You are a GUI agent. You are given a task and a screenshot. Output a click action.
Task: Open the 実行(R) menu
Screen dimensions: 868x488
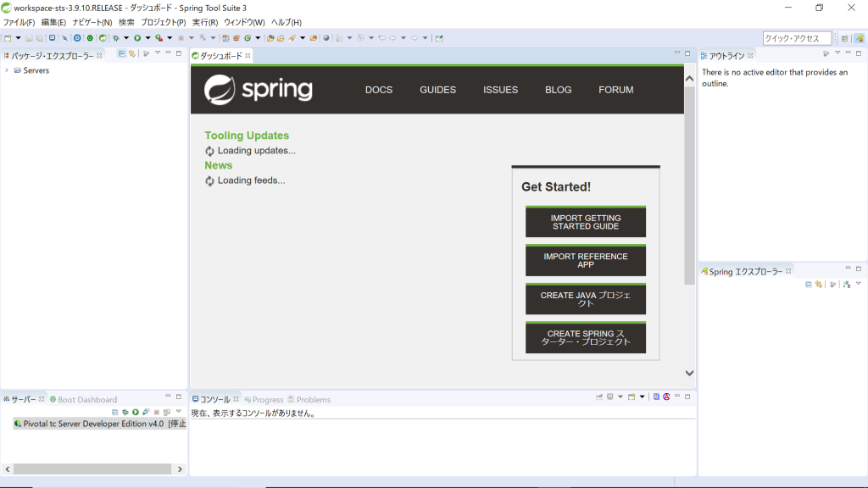click(205, 23)
